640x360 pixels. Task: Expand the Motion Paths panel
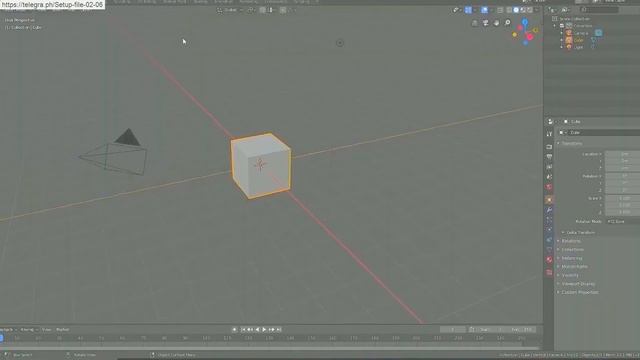coord(574,267)
